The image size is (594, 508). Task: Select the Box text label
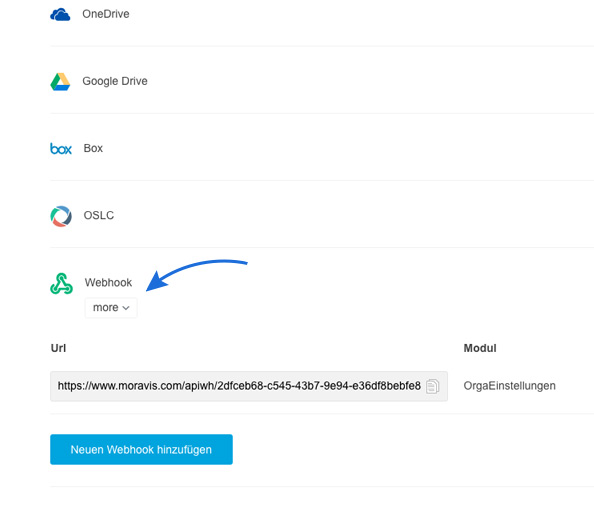[93, 148]
